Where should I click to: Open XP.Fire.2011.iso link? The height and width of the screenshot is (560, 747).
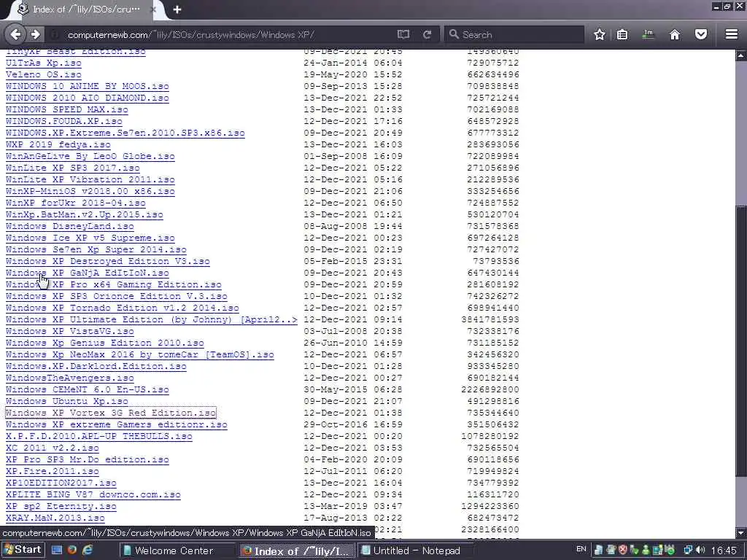[x=53, y=472]
